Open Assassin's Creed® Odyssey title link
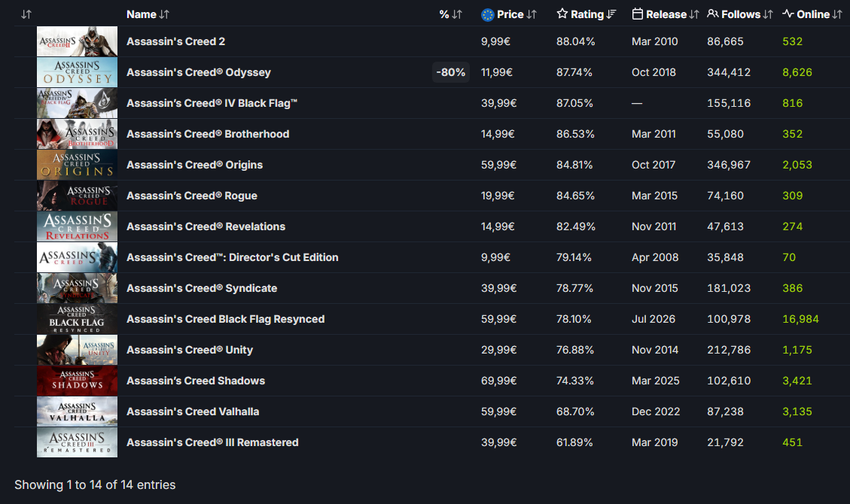Image resolution: width=850 pixels, height=504 pixels. (199, 72)
